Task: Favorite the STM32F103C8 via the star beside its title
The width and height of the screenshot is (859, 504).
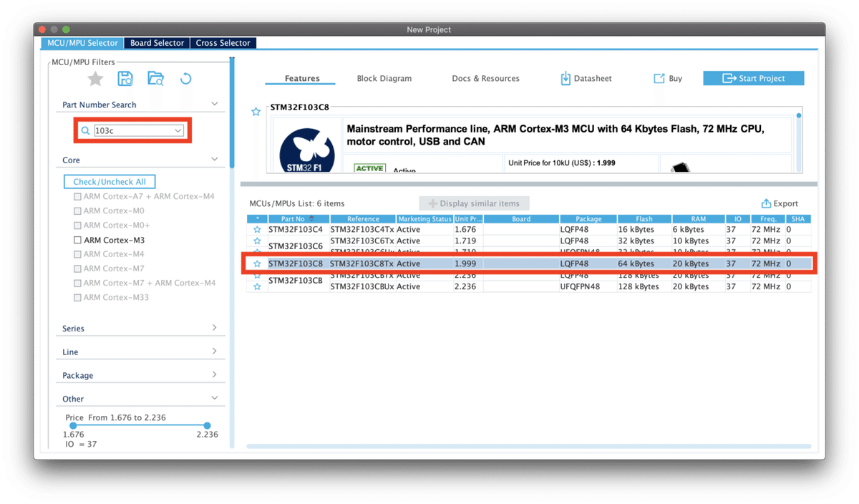Action: pos(256,112)
